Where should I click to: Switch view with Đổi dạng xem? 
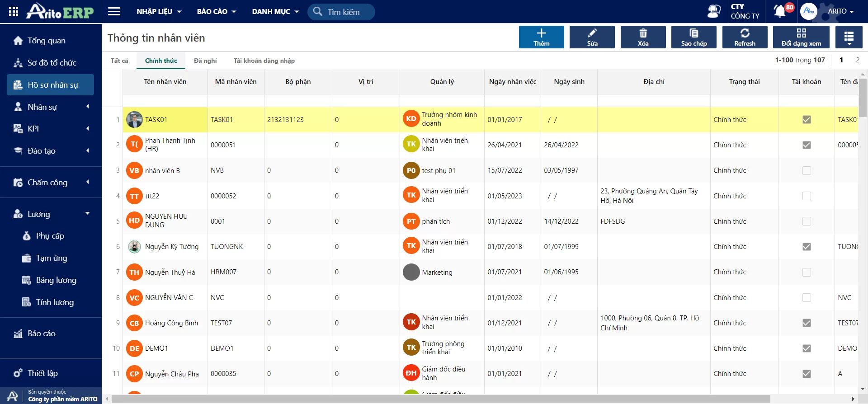[801, 37]
